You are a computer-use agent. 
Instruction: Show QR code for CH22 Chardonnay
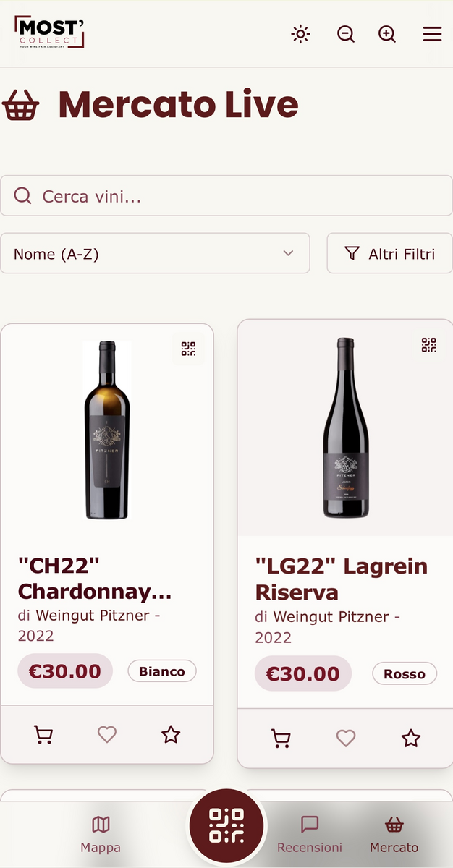point(188,349)
